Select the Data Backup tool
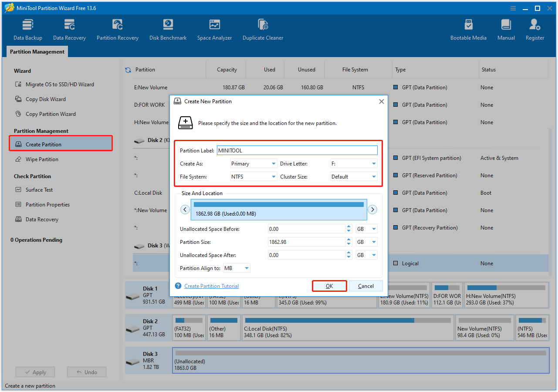This screenshot has width=558, height=392. pyautogui.click(x=27, y=29)
